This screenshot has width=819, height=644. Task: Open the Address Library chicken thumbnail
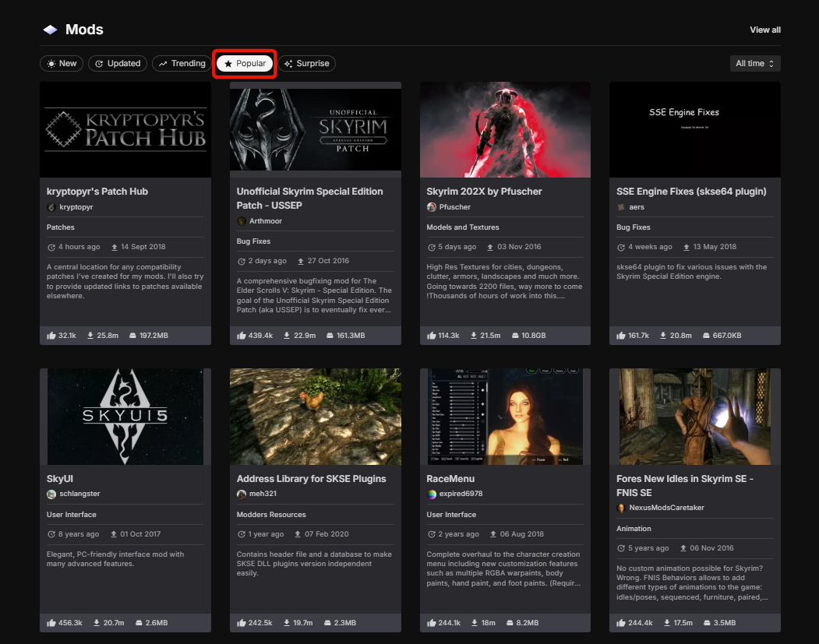click(316, 417)
